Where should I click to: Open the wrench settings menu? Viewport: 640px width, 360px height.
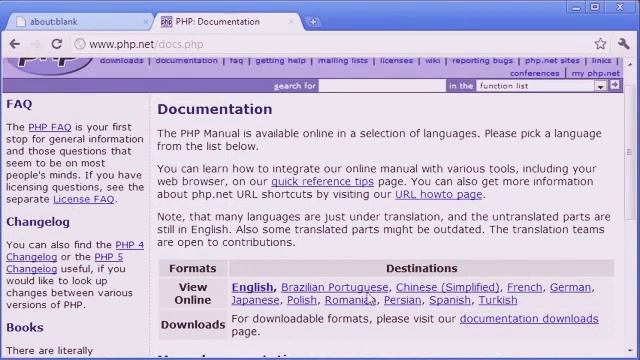623,44
